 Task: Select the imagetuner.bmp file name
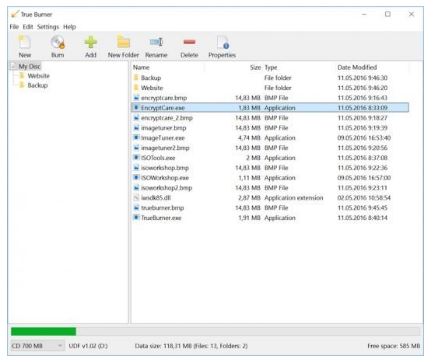(x=163, y=128)
